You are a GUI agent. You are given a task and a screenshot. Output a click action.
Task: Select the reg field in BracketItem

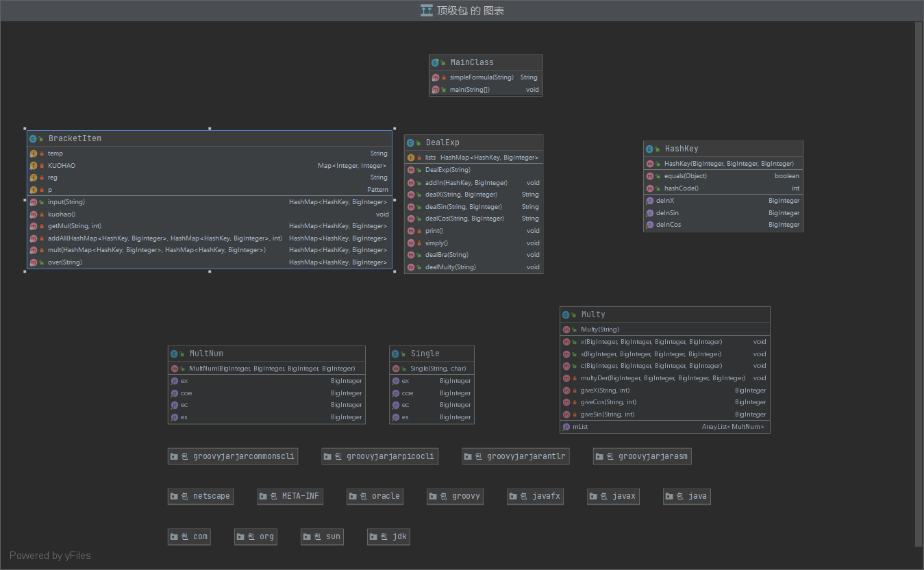pos(210,177)
